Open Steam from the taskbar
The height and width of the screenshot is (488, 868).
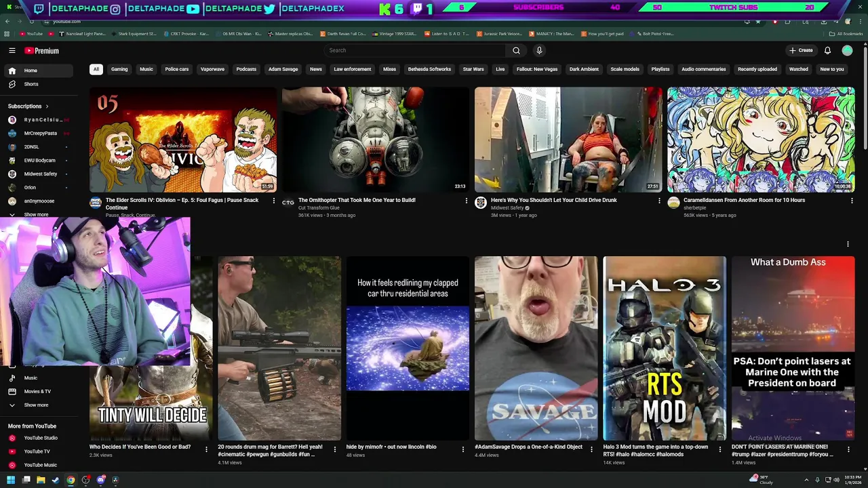(x=56, y=480)
